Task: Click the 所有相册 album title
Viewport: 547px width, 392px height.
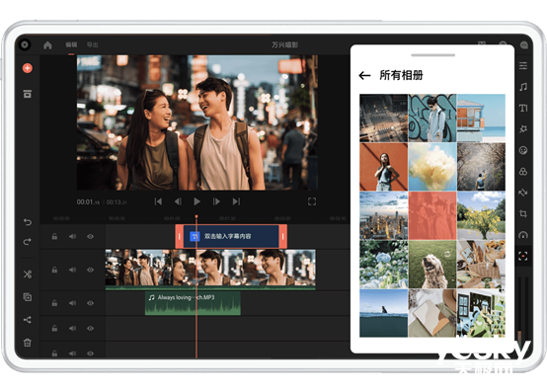Action: coord(401,75)
